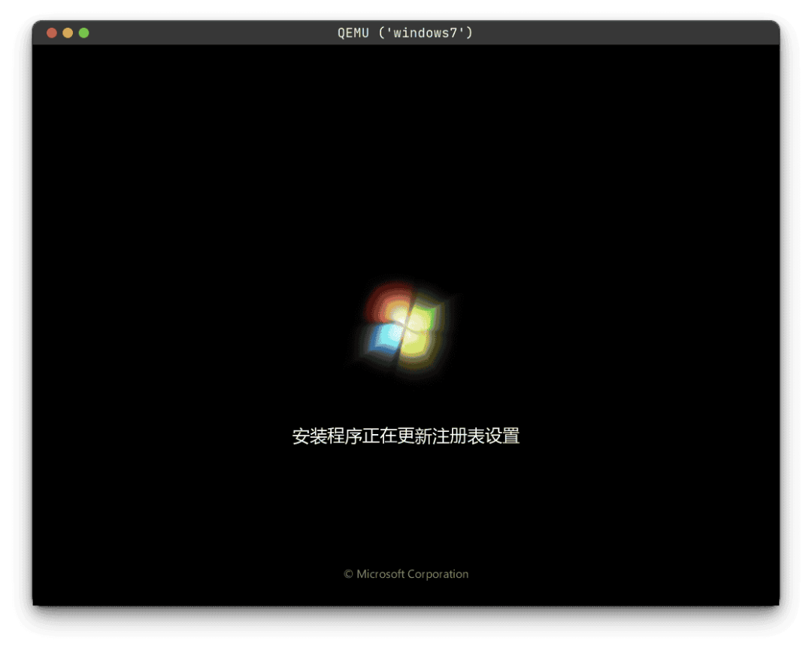Click the Windows flag logo

[404, 327]
